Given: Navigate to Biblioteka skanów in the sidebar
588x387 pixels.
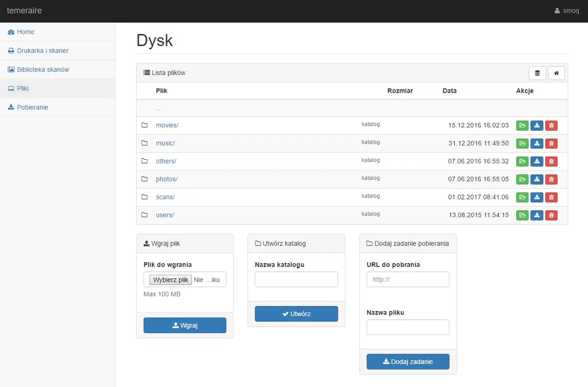Looking at the screenshot, I should coord(43,70).
